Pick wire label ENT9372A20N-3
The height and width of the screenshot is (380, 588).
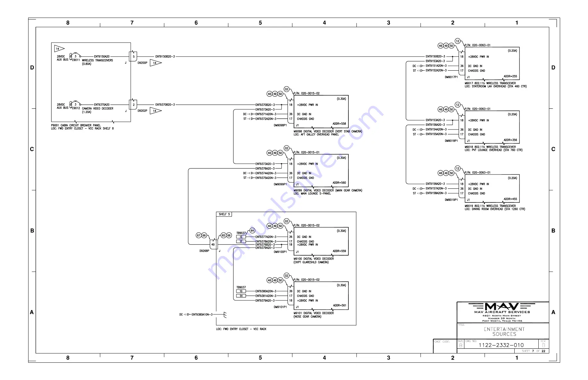pyautogui.click(x=266, y=119)
